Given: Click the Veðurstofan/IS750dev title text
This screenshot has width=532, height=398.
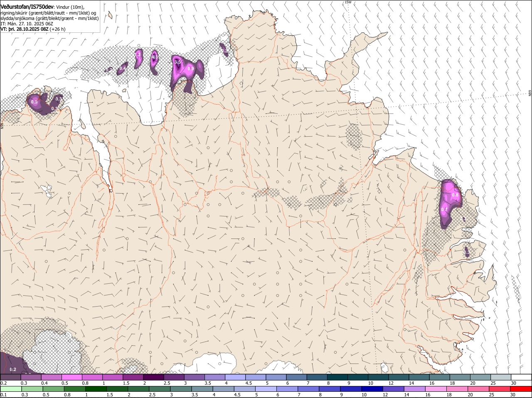Looking at the screenshot, I should [27, 7].
